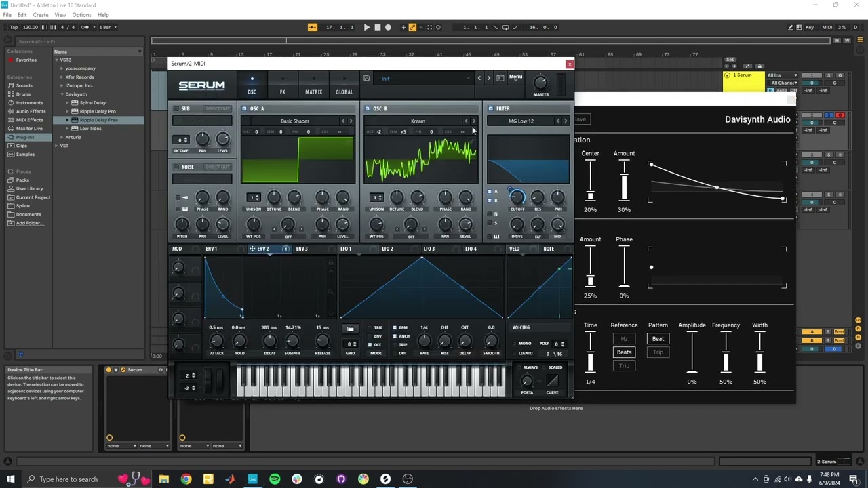Select the LFO 2 tab
Image resolution: width=868 pixels, height=488 pixels.
387,249
